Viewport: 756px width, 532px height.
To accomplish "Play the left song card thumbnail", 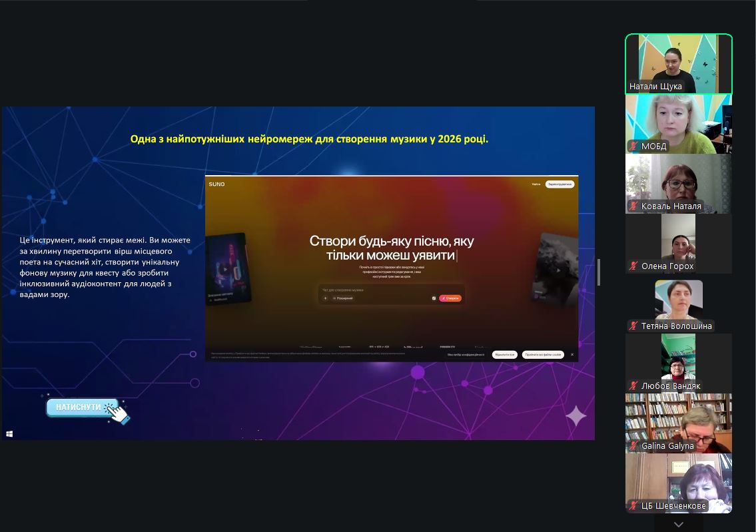I will click(x=225, y=270).
